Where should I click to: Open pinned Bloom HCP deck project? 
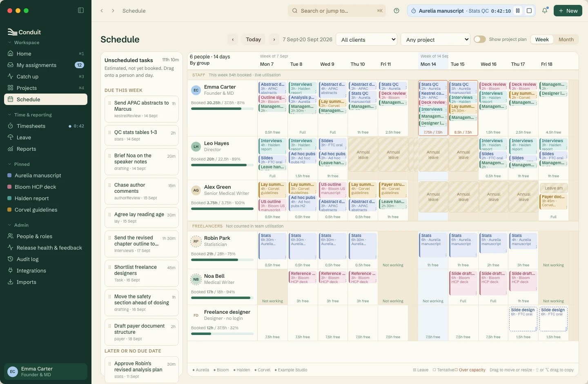[46, 187]
